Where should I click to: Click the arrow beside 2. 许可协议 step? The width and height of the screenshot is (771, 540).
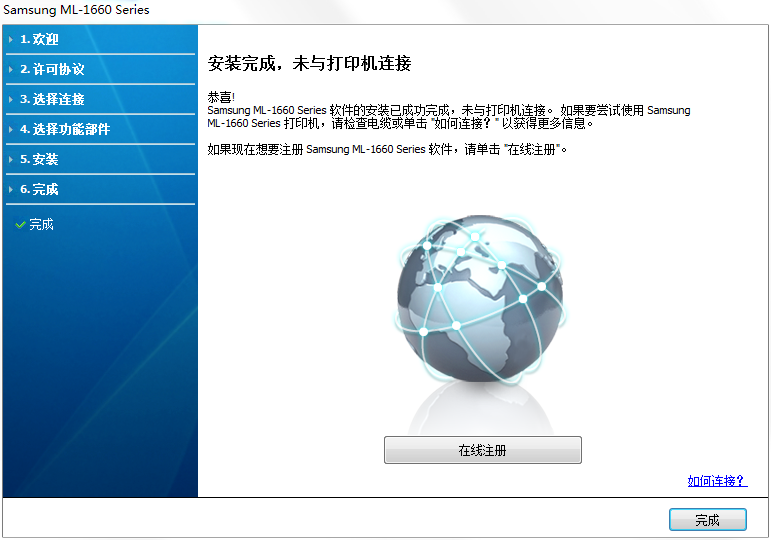[11, 70]
